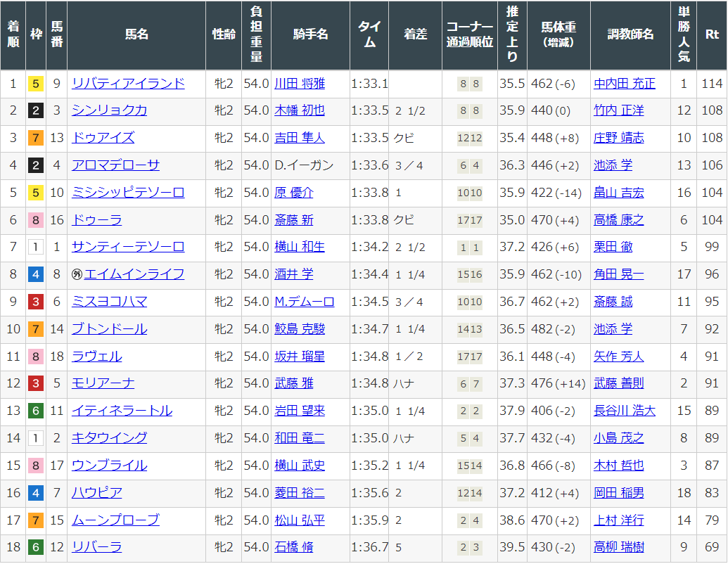
Task: Click green frame 6 badge for リバーラ
Action: pyautogui.click(x=36, y=547)
